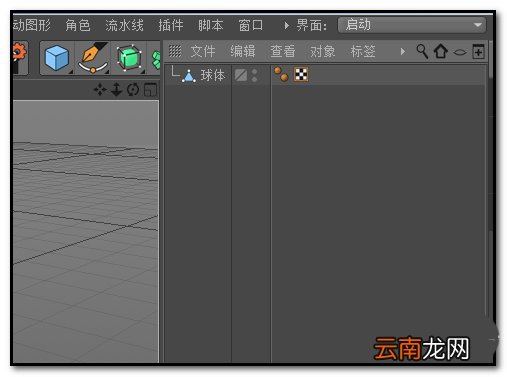Open the 窗口 menu
The height and width of the screenshot is (377, 507).
251,25
